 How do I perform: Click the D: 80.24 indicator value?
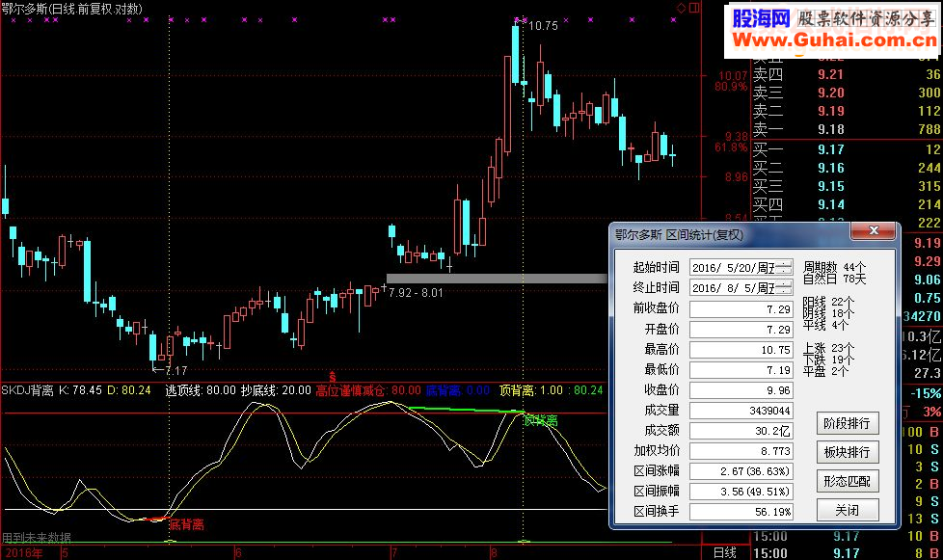129,390
